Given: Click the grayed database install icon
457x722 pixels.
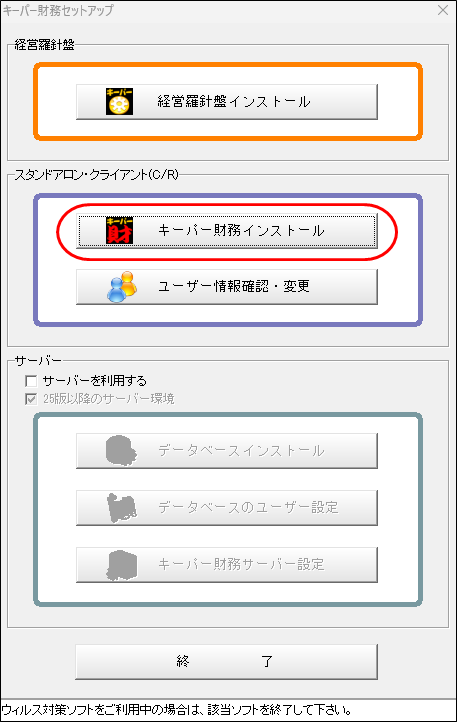Looking at the screenshot, I should click(x=121, y=450).
